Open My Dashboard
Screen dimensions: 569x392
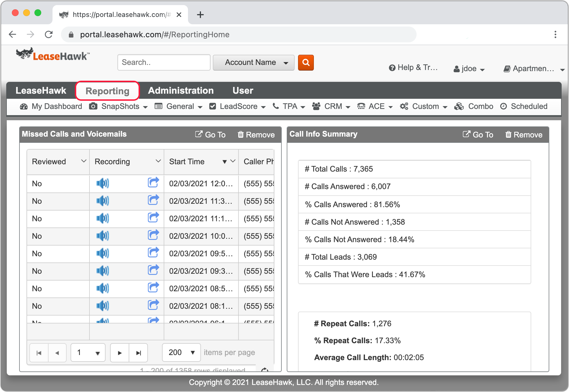click(51, 106)
